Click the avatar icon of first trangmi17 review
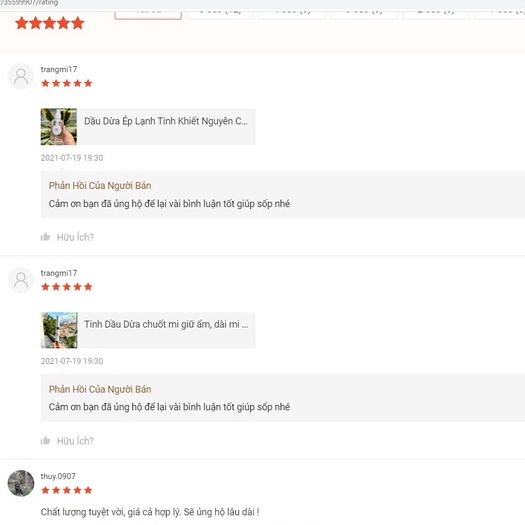 (21, 76)
